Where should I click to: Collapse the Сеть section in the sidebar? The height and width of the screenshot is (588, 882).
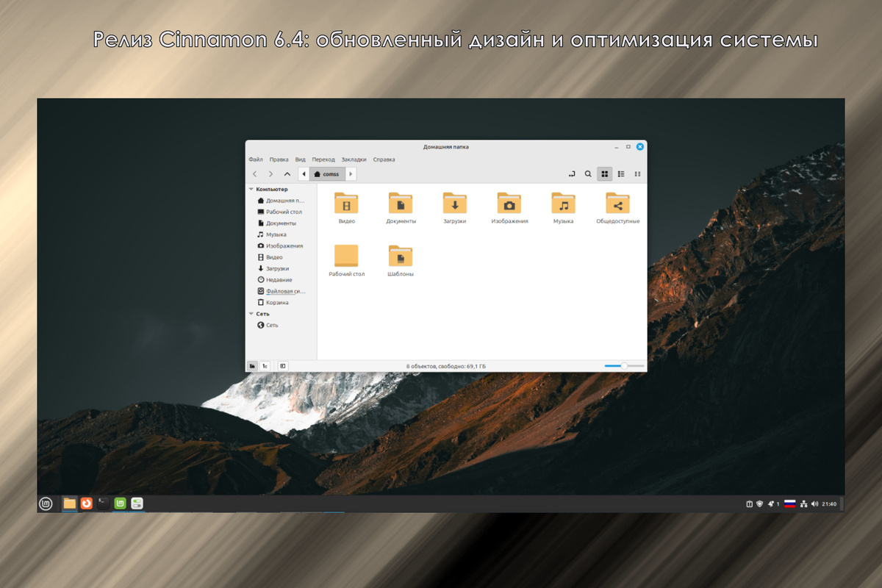pos(250,313)
